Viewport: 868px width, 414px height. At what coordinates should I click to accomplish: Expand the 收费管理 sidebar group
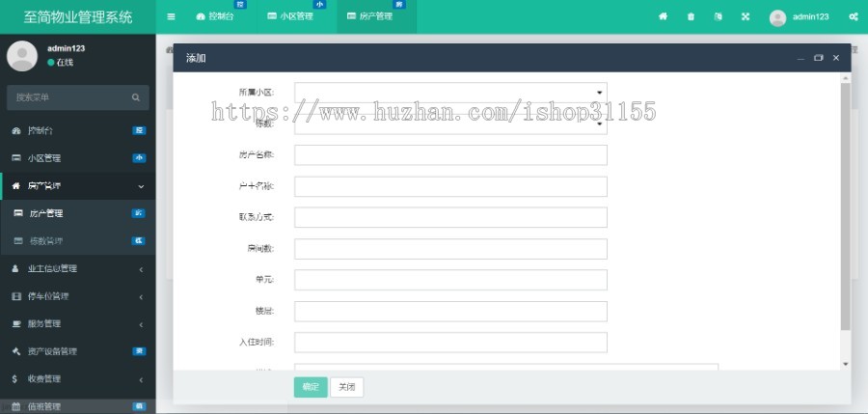(x=77, y=379)
